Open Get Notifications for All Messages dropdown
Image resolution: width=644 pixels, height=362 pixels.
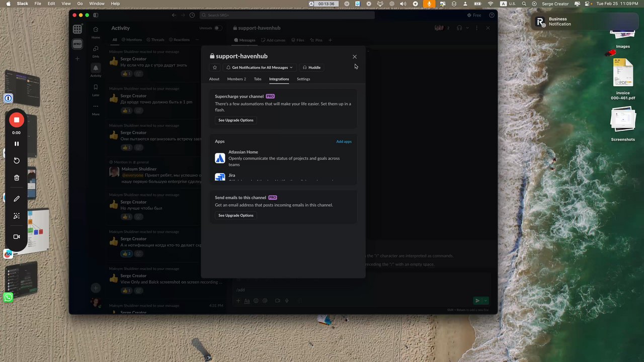(259, 67)
